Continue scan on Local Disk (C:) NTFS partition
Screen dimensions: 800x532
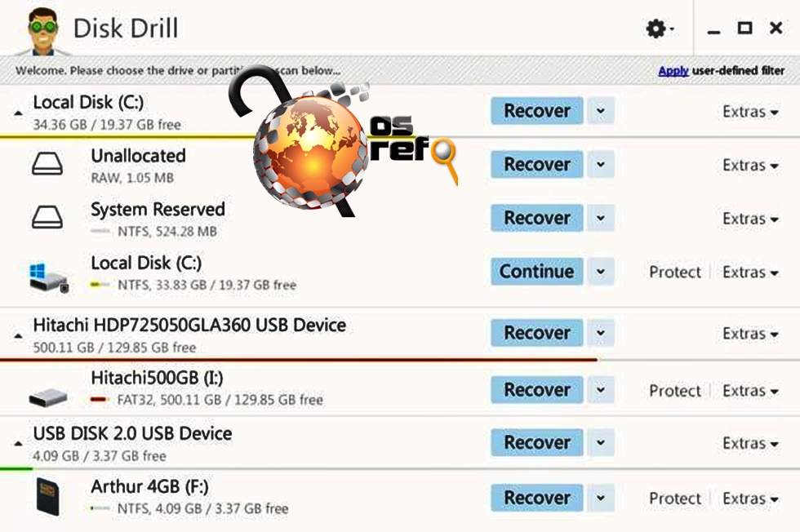(537, 272)
